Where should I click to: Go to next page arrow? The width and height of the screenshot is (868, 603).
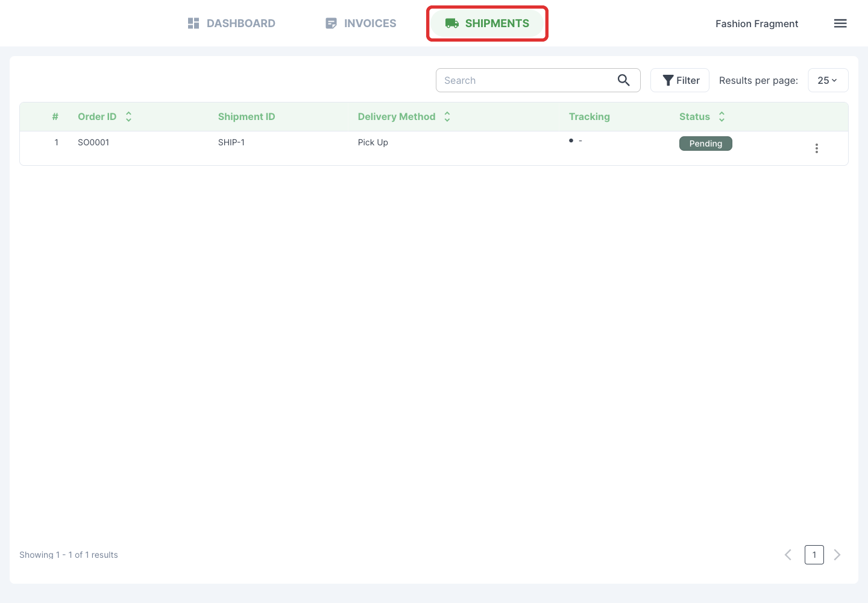[837, 555]
